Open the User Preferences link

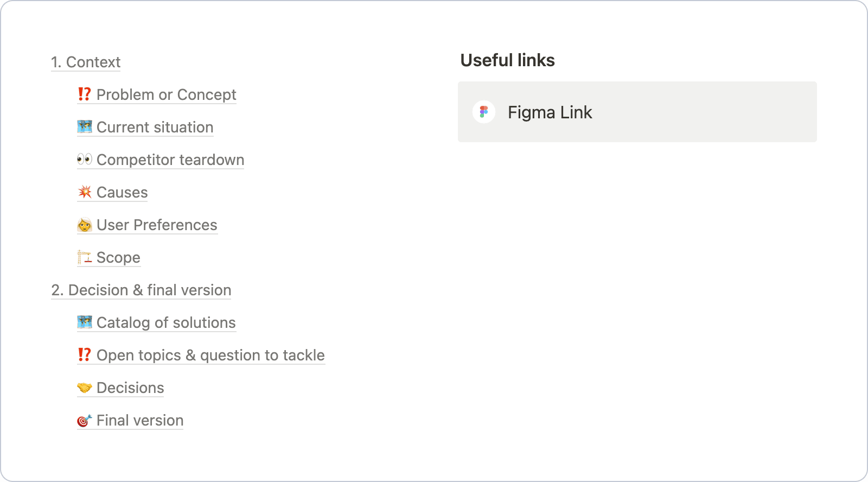[157, 225]
